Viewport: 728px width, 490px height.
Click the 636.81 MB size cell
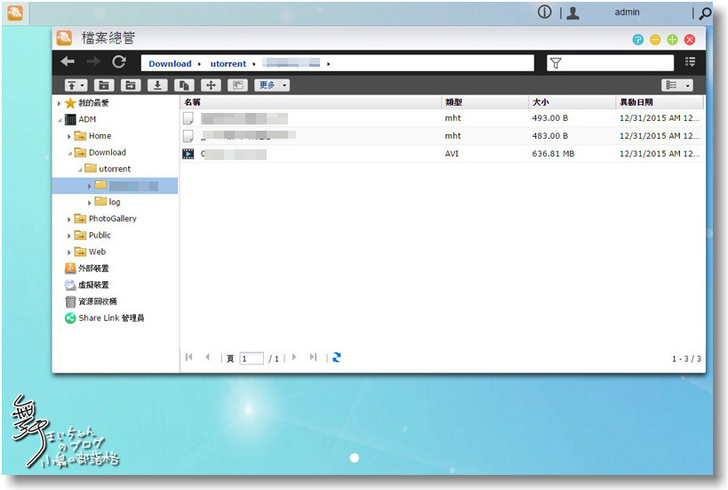click(x=553, y=154)
